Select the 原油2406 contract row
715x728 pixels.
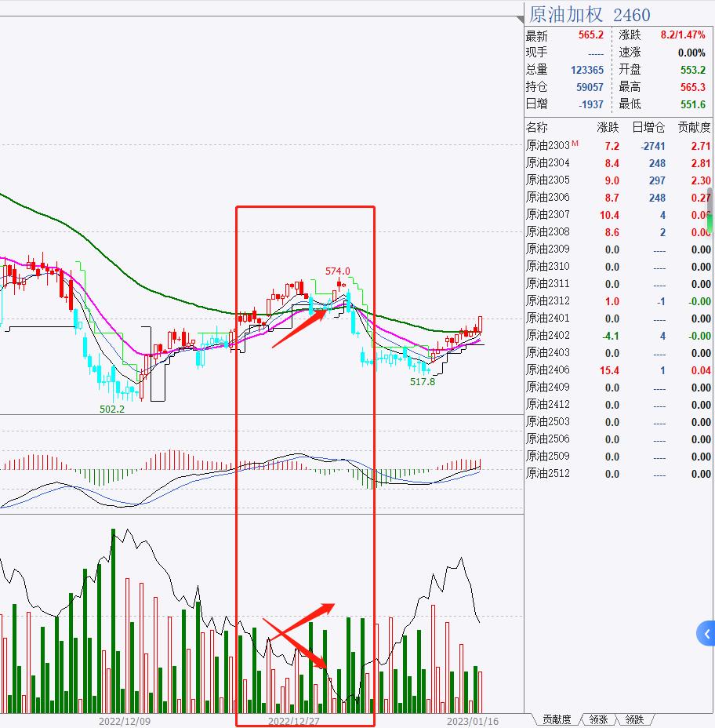[618, 370]
